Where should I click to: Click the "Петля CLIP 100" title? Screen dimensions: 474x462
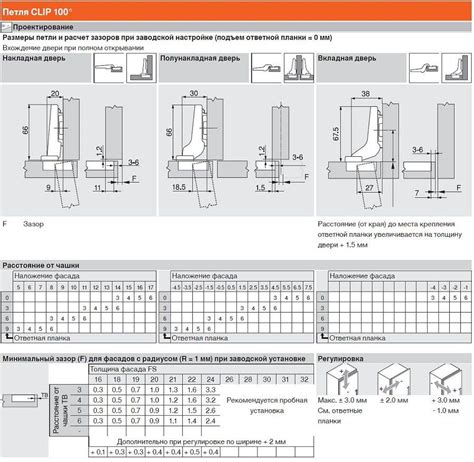(37, 12)
